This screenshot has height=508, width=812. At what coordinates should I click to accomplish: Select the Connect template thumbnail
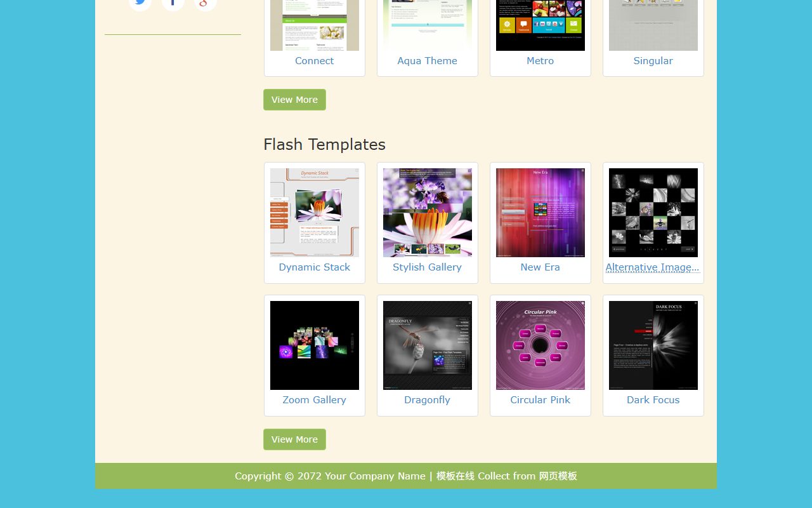tap(315, 25)
